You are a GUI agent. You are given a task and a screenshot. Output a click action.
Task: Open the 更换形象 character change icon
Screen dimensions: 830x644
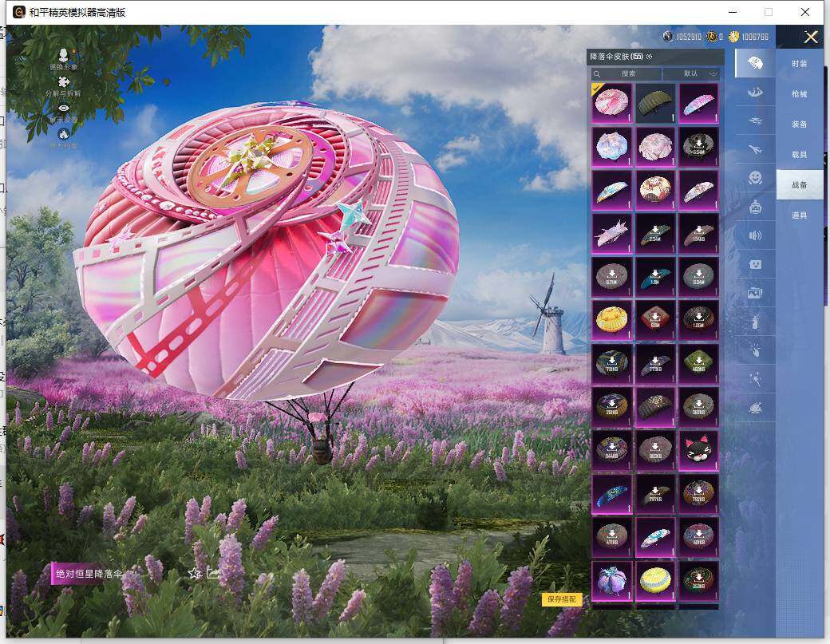pos(64,54)
